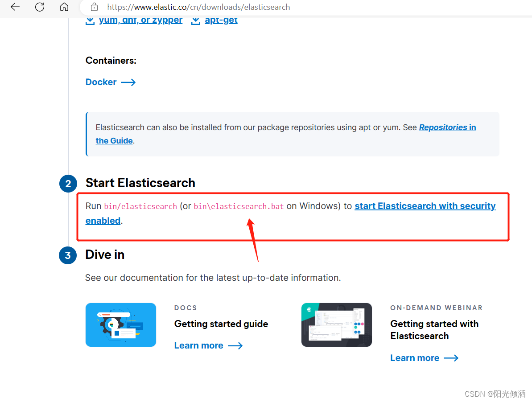Click the download icon next to apt-get

(195, 20)
